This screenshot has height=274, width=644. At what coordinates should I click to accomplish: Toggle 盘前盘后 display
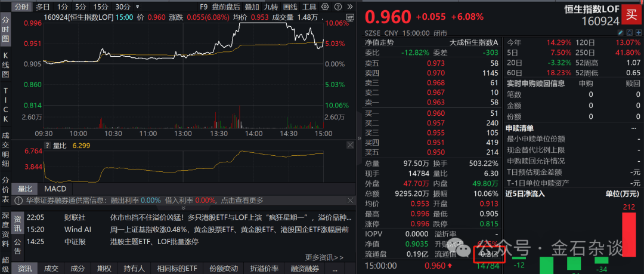pos(226,7)
